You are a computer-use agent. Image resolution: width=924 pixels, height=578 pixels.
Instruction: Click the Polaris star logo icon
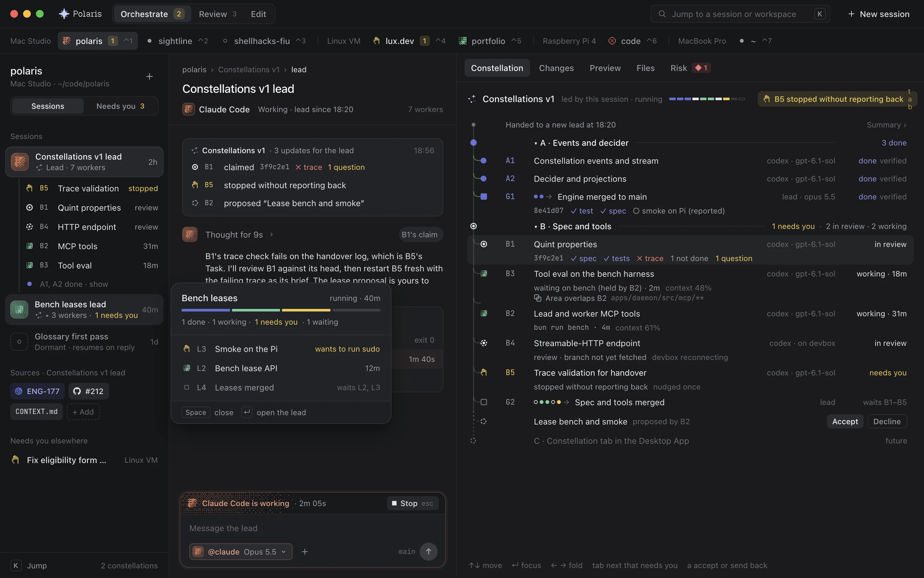pyautogui.click(x=64, y=14)
